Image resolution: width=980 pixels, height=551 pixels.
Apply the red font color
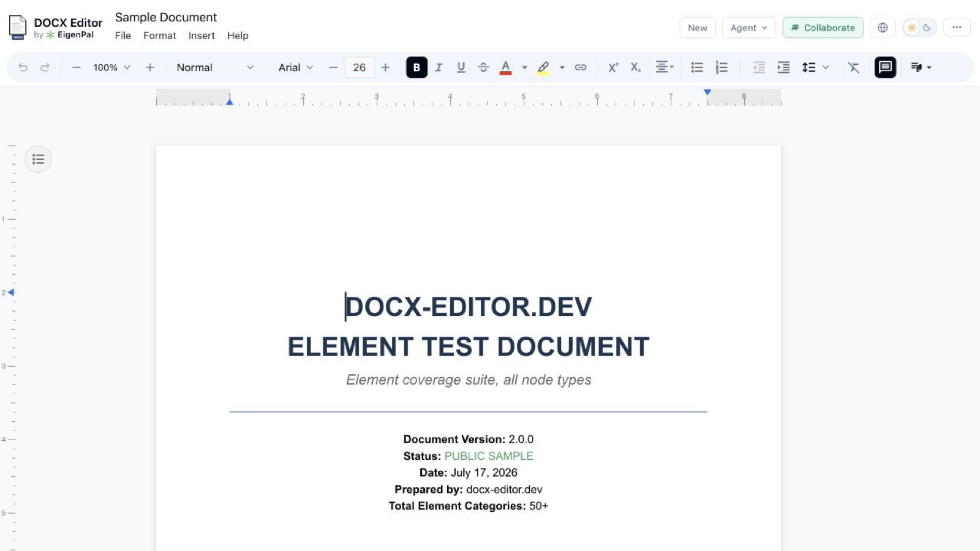coord(505,67)
